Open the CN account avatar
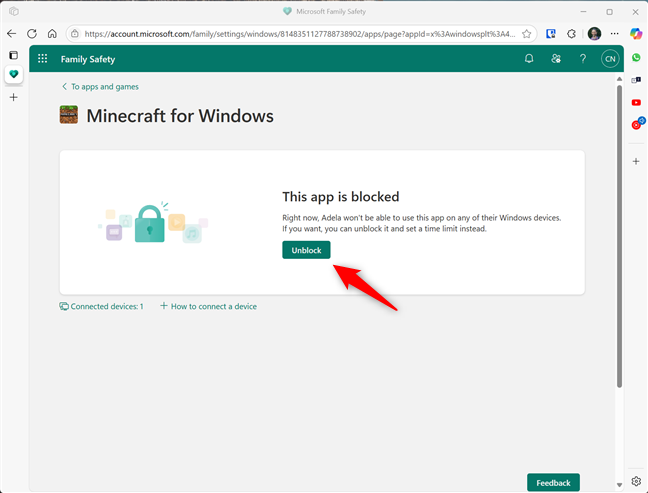Viewport: 648px width, 493px height. (x=610, y=59)
